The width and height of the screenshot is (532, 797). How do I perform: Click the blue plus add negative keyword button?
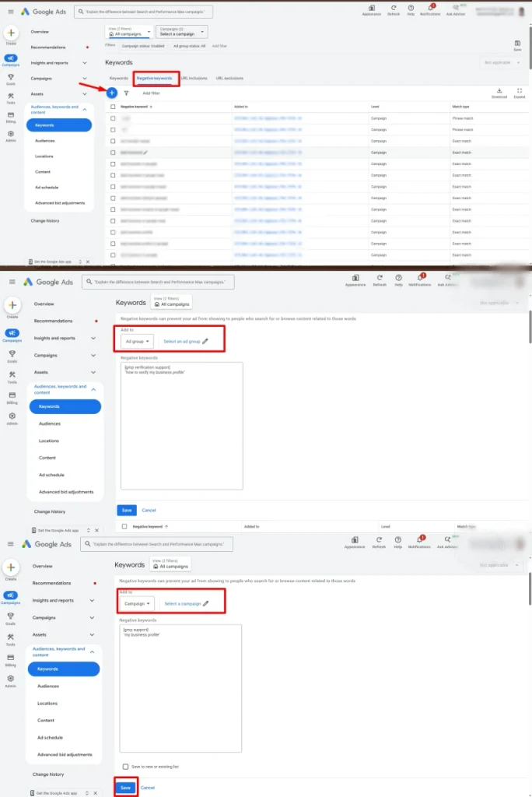pos(112,93)
